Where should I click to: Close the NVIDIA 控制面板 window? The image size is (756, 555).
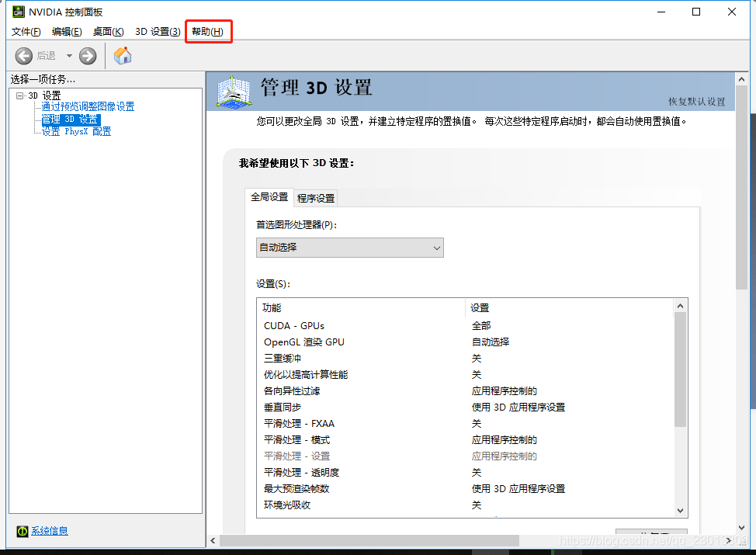[x=732, y=12]
